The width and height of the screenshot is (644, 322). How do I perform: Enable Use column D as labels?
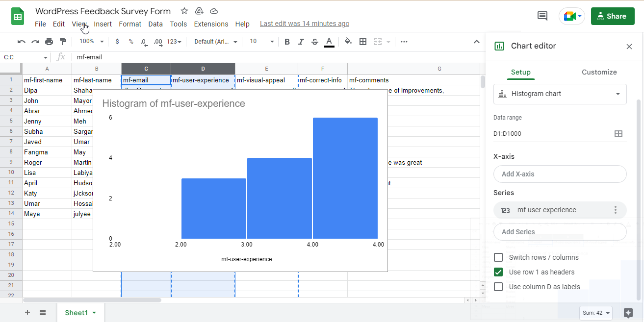[x=498, y=287]
